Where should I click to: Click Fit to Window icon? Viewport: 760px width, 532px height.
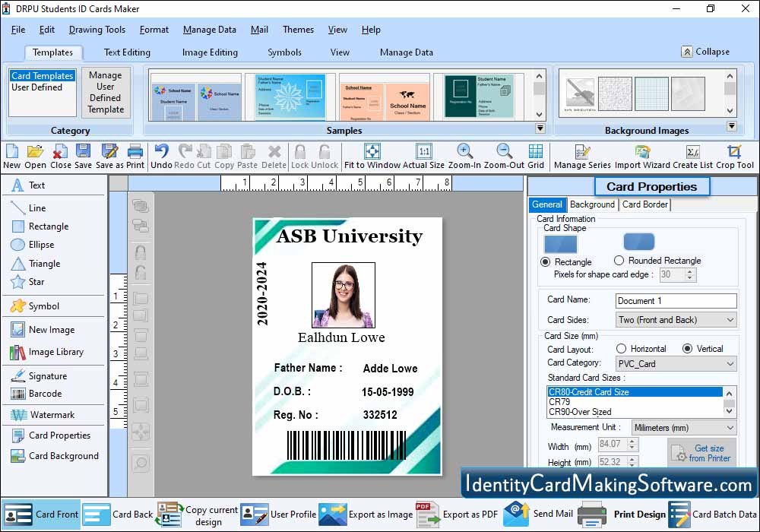pyautogui.click(x=372, y=152)
